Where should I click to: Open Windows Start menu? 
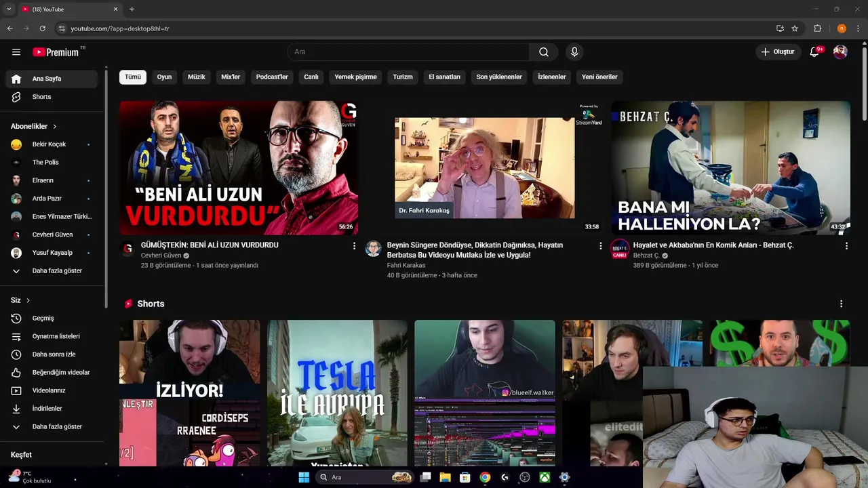pos(304,477)
